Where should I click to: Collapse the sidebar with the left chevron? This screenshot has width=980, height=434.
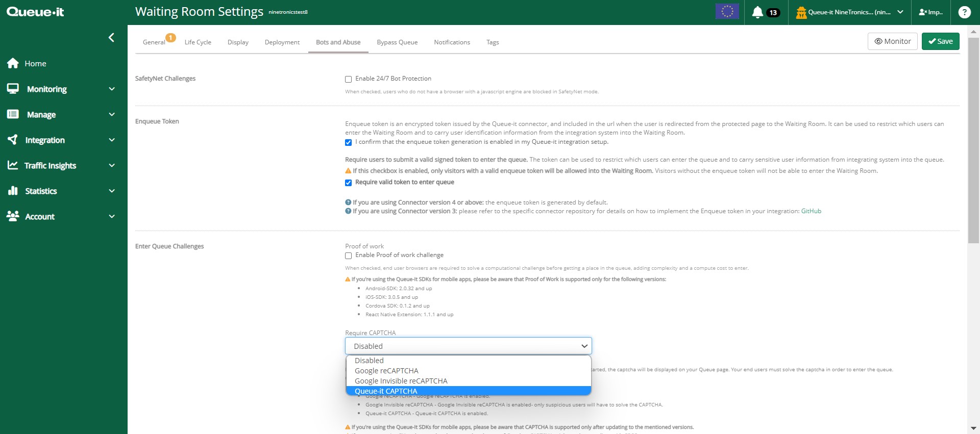coord(111,38)
